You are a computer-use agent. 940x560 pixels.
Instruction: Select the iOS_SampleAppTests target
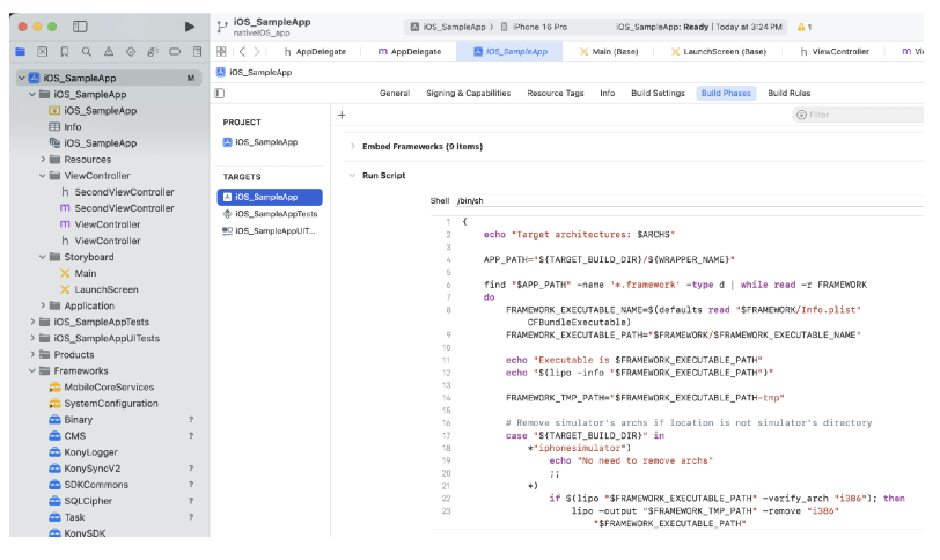point(270,214)
